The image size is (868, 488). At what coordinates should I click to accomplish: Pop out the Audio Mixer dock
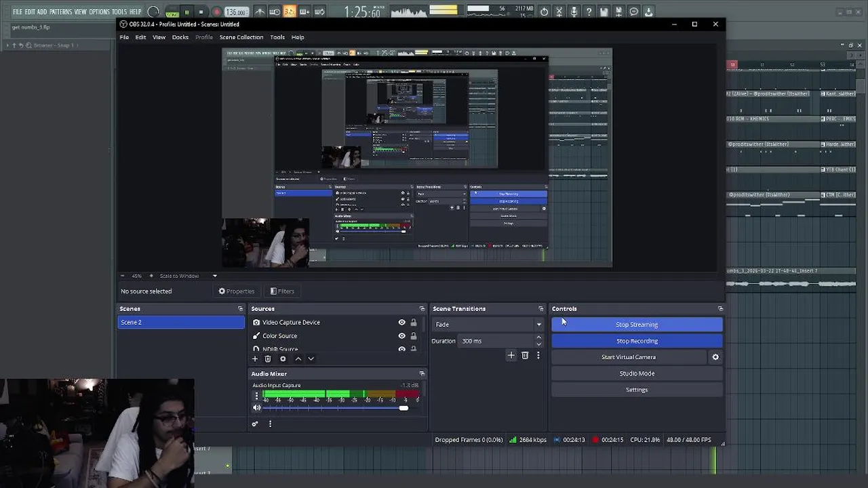click(x=422, y=374)
